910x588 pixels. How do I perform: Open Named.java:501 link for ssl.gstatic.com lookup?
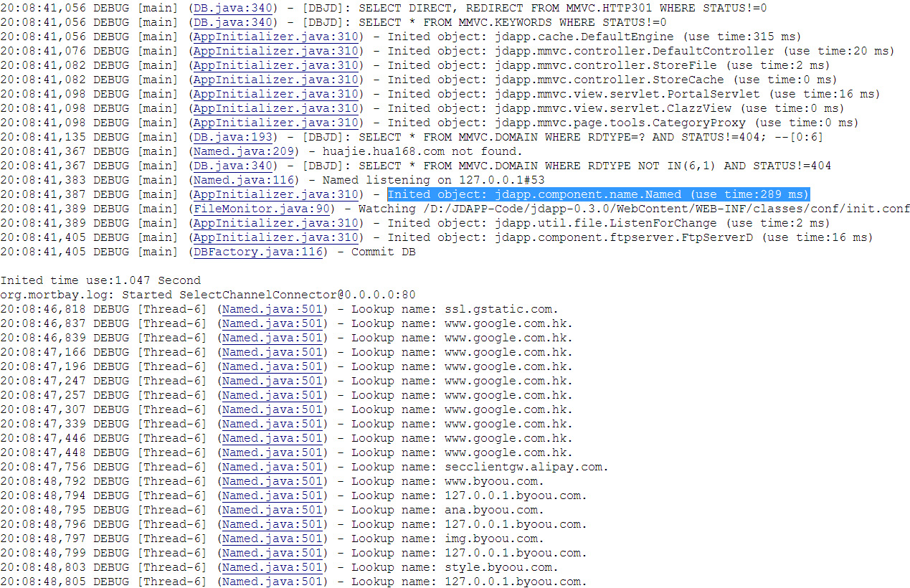(x=272, y=309)
